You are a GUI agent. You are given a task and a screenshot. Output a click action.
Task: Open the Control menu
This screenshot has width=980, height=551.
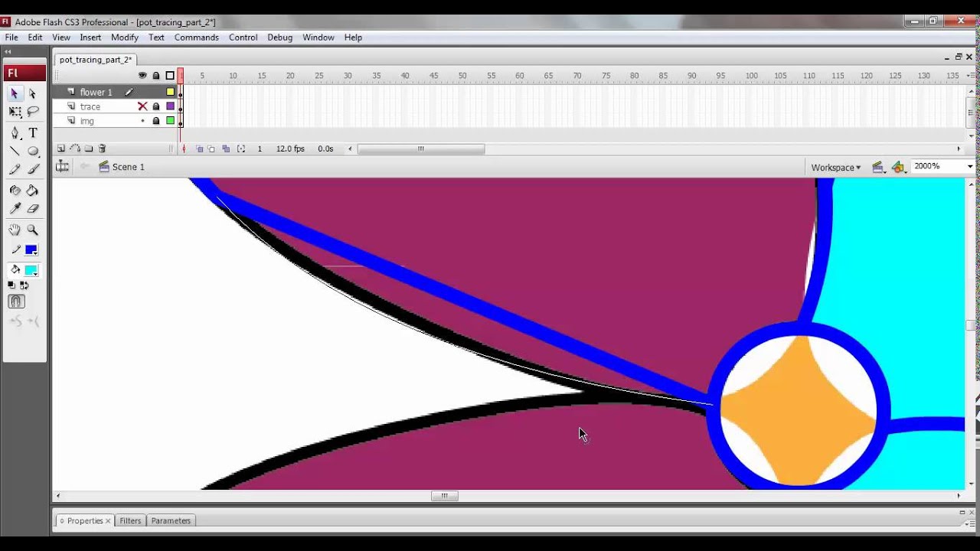[243, 37]
